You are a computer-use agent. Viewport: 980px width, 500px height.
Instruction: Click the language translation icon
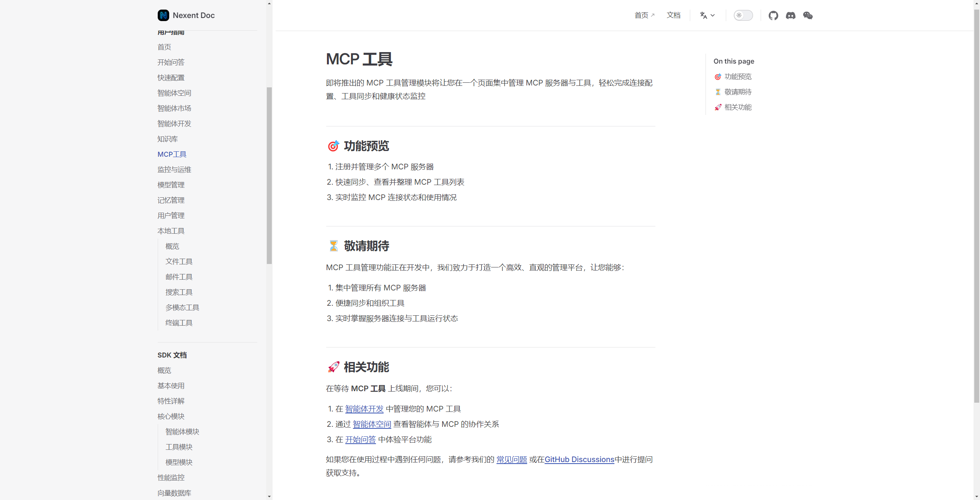click(x=703, y=15)
